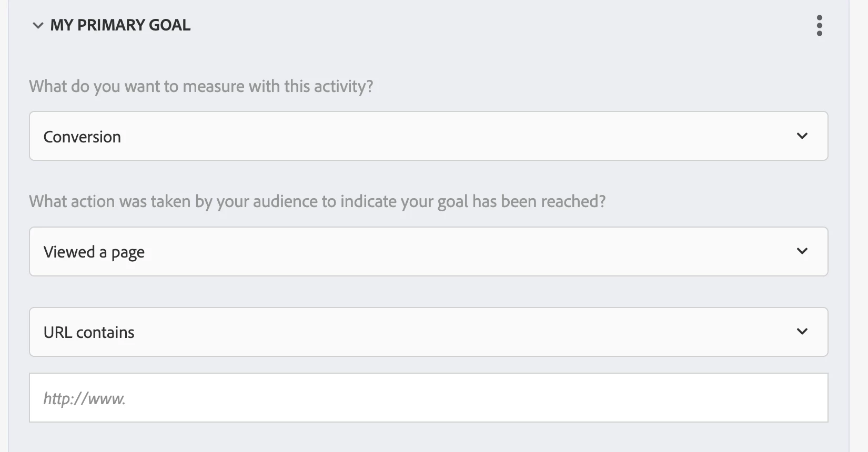
Task: Click the arrow icon in Viewed a page field
Action: [802, 251]
